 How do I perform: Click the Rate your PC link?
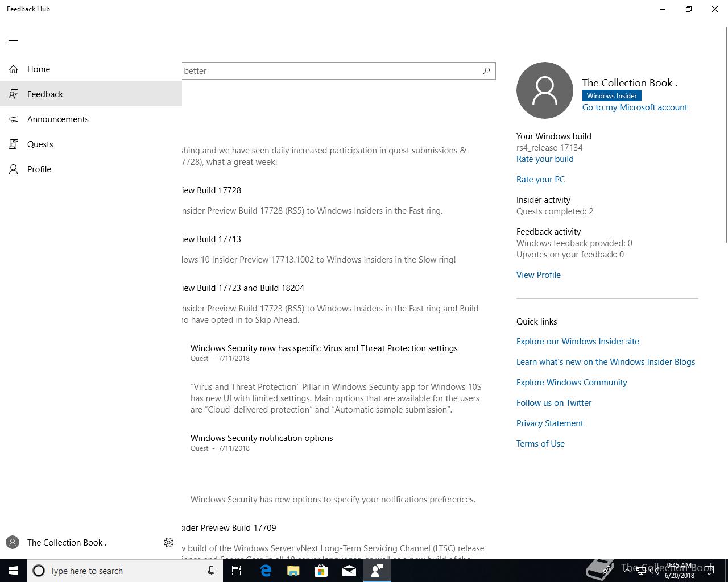540,180
